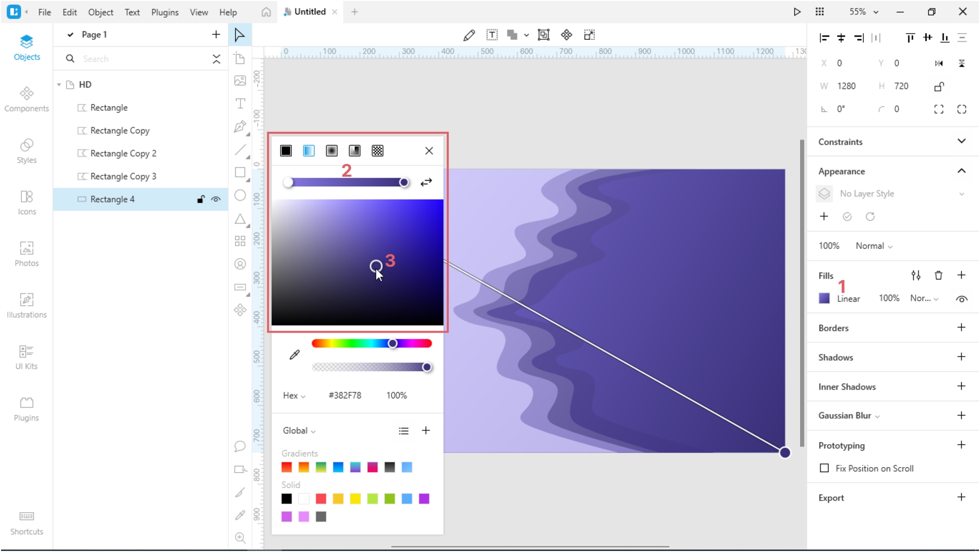Open the Shortcuts panel
The height and width of the screenshot is (552, 980).
pyautogui.click(x=26, y=523)
